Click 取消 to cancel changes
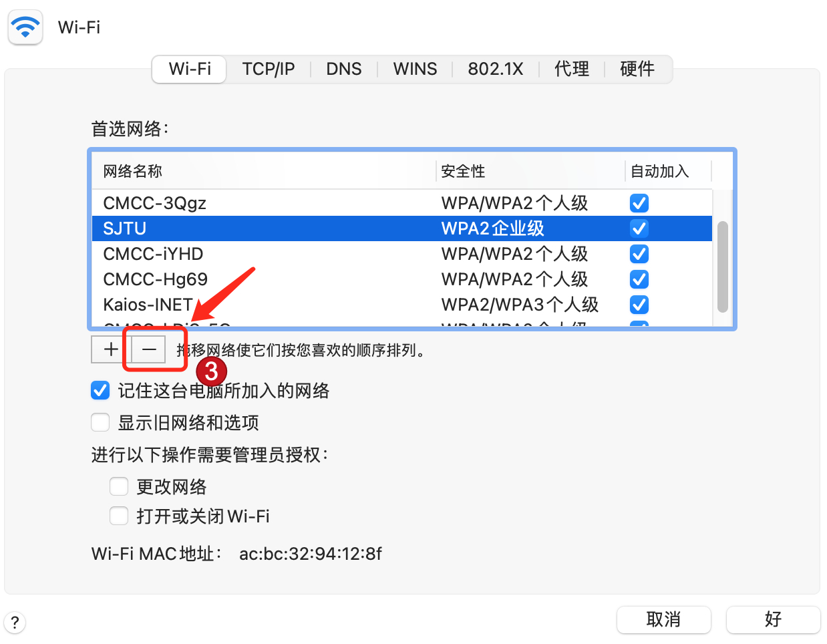 coord(664,620)
